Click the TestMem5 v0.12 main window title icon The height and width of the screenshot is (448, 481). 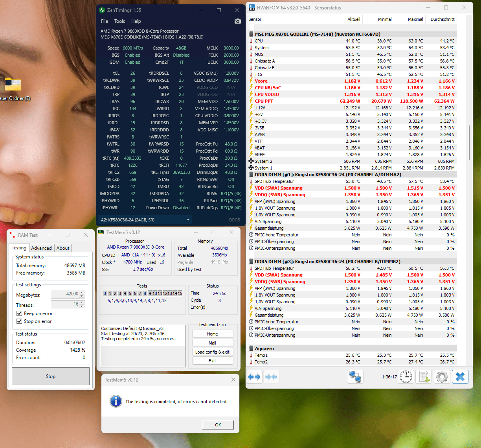click(101, 232)
